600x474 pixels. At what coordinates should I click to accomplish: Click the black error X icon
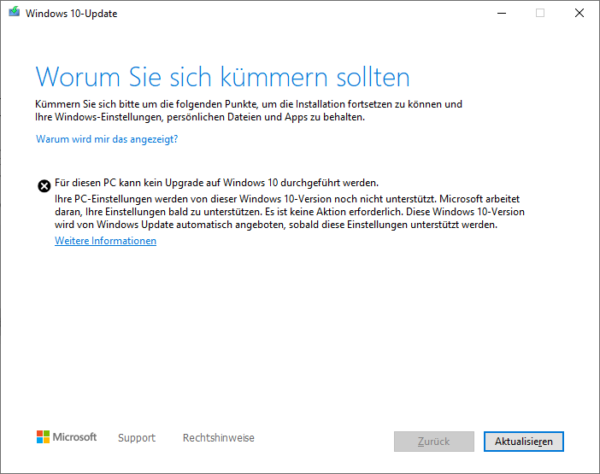(x=44, y=186)
